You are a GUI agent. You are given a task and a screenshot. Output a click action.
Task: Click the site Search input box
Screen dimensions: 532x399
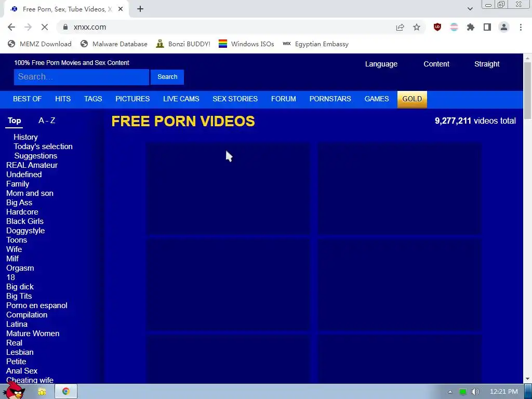pyautogui.click(x=82, y=77)
